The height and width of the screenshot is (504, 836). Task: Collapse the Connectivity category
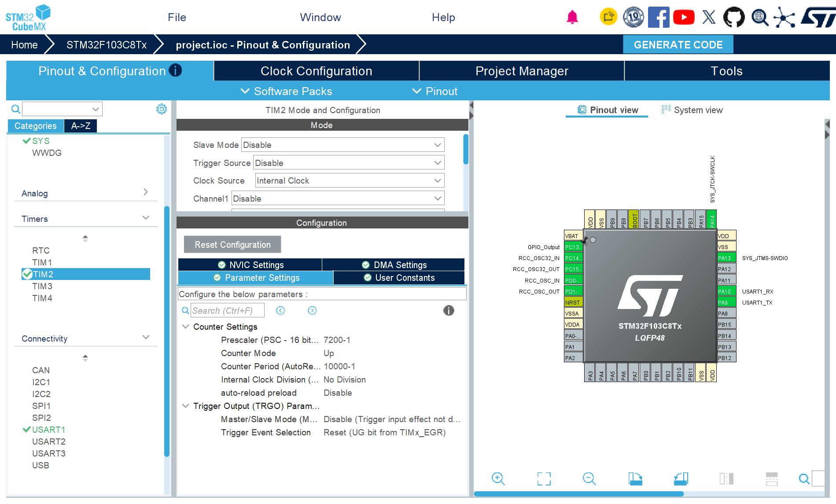point(146,338)
